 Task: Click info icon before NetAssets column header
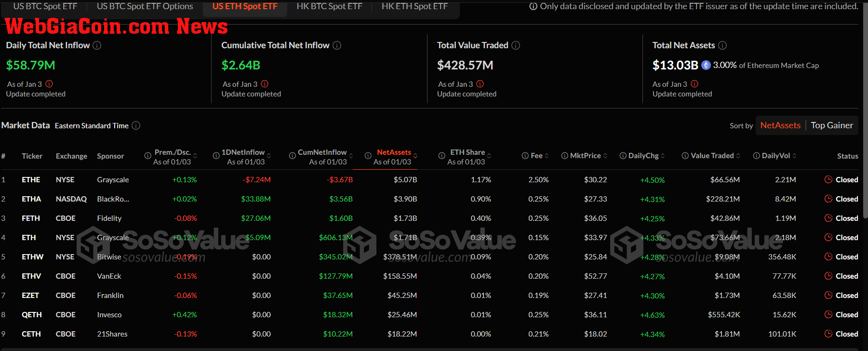pyautogui.click(x=368, y=156)
